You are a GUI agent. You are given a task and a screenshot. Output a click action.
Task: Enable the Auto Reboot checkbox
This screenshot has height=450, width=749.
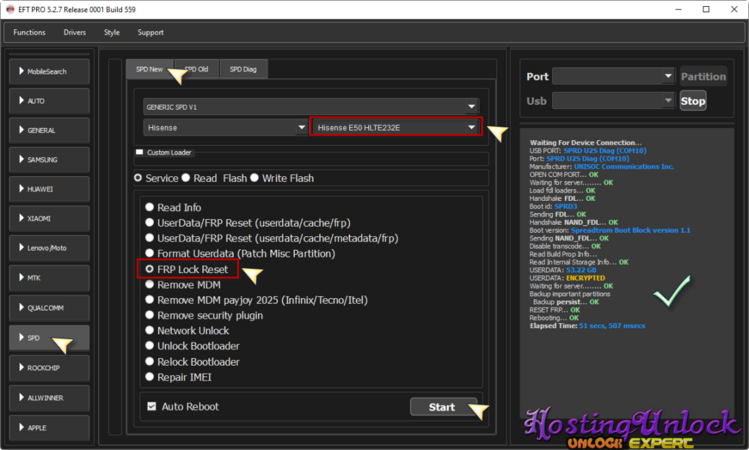tap(152, 407)
